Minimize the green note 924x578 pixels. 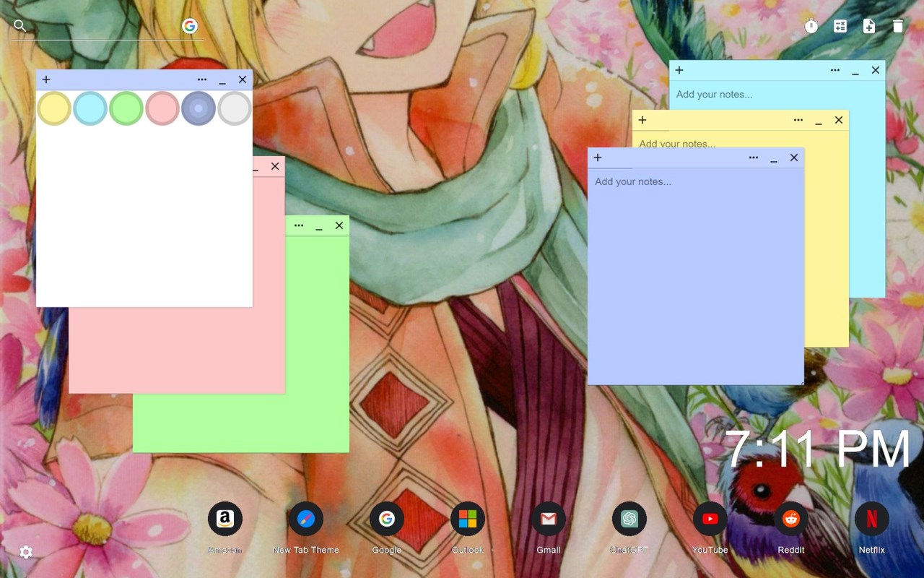(319, 226)
